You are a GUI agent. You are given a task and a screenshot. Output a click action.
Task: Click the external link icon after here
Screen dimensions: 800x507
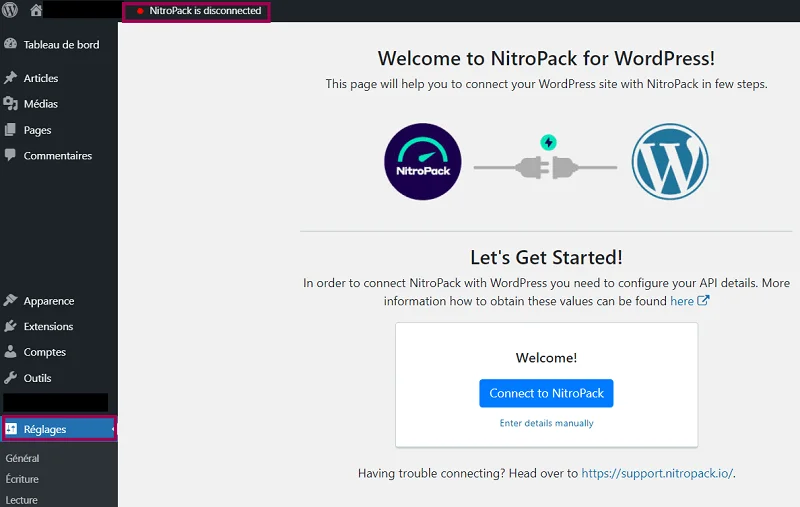pyautogui.click(x=703, y=300)
